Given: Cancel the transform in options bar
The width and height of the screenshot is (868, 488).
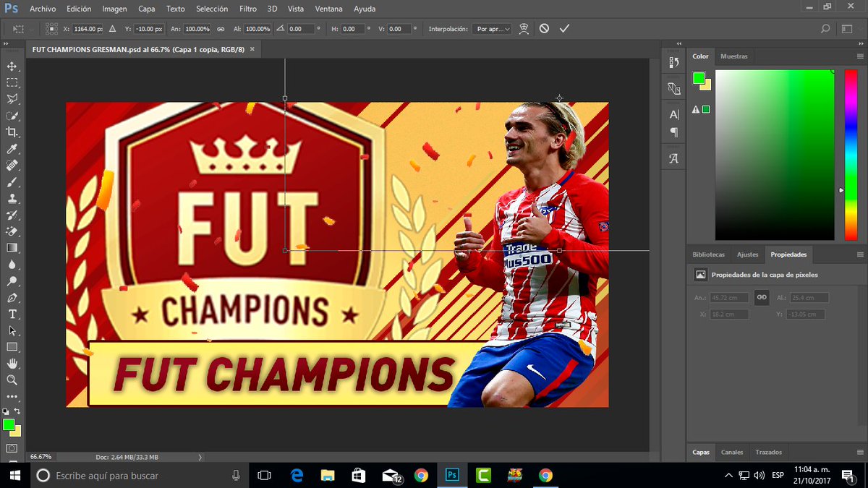Looking at the screenshot, I should (x=544, y=28).
